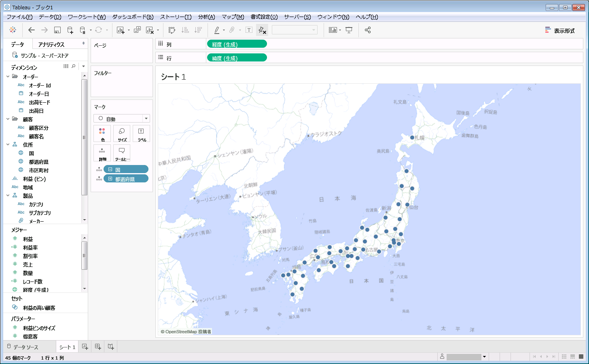
Task: Click the 札幌 map mark
Action: click(x=412, y=138)
